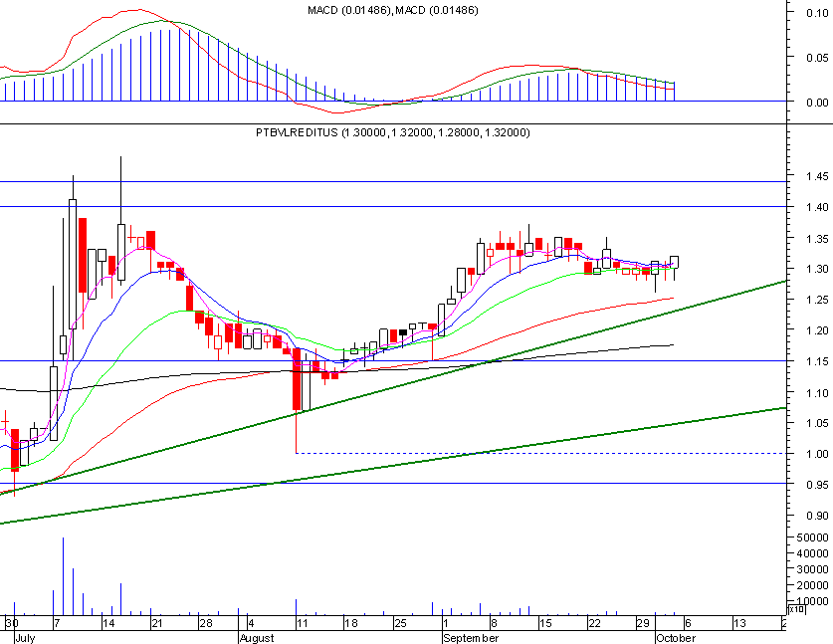Click the 1.00 price axis label
The width and height of the screenshot is (833, 644).
817,454
